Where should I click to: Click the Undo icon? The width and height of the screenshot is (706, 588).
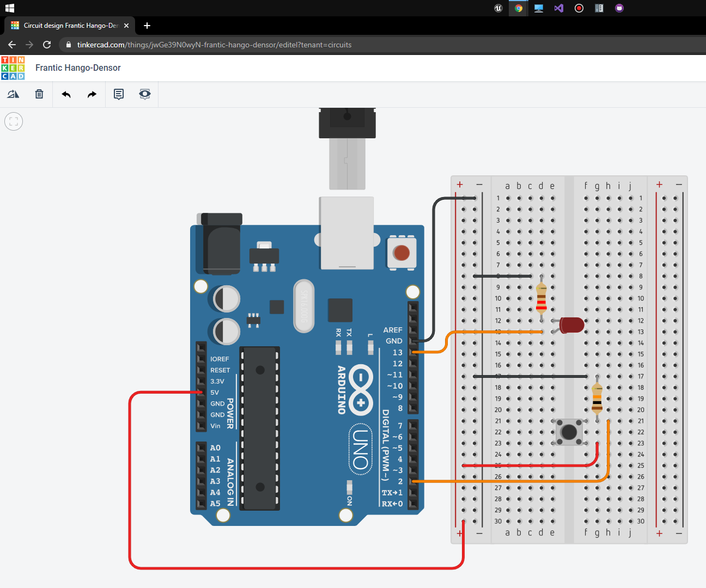coord(66,94)
